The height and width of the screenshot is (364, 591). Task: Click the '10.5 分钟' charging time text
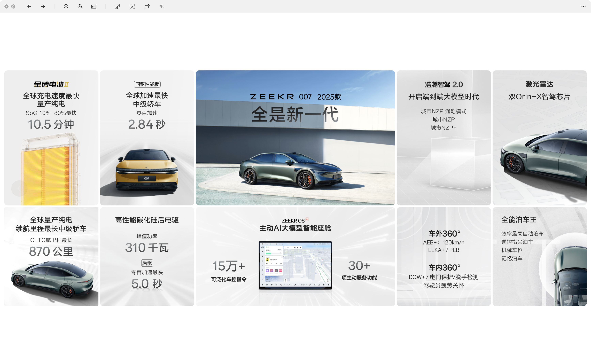coord(51,124)
